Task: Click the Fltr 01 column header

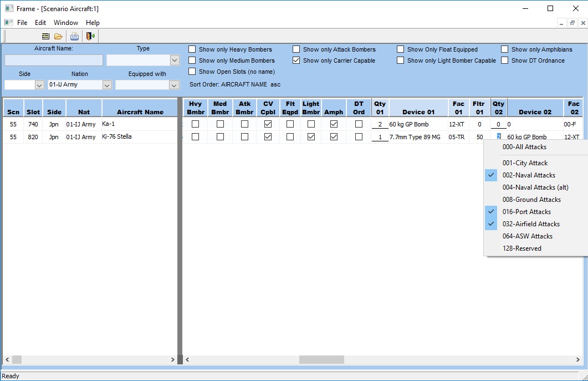Action: click(x=479, y=108)
